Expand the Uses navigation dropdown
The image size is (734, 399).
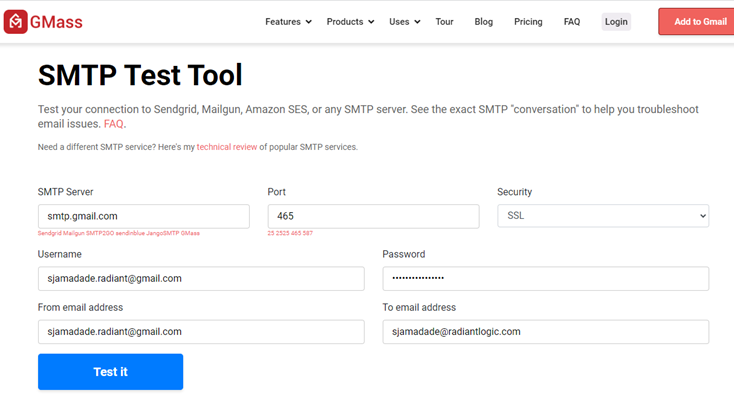point(404,22)
